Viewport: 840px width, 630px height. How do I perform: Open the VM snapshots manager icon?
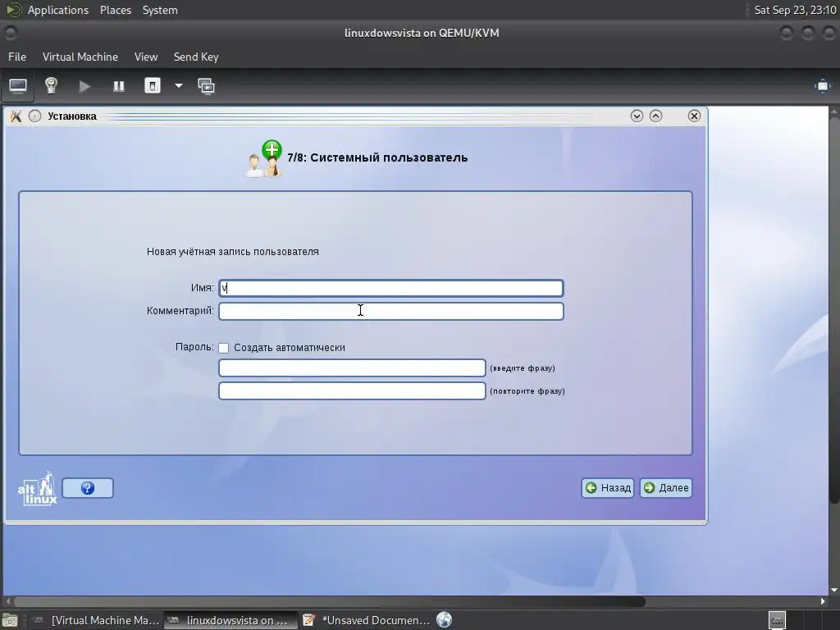(206, 86)
